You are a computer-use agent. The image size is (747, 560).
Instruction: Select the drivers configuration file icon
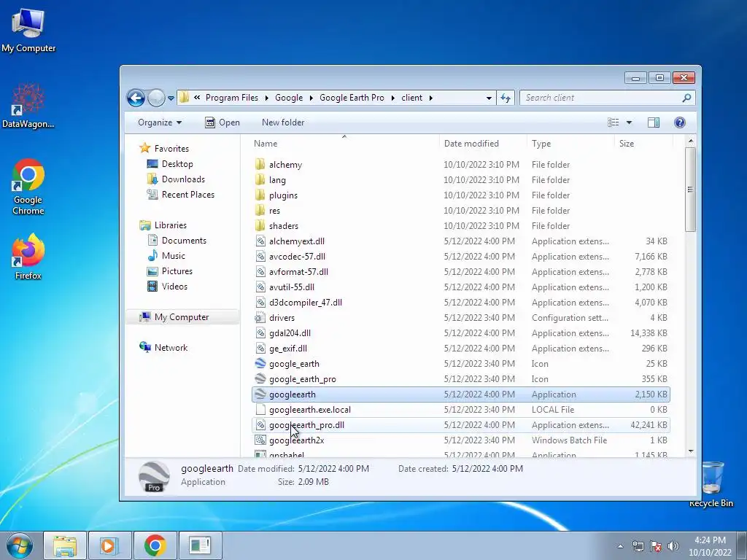tap(260, 318)
